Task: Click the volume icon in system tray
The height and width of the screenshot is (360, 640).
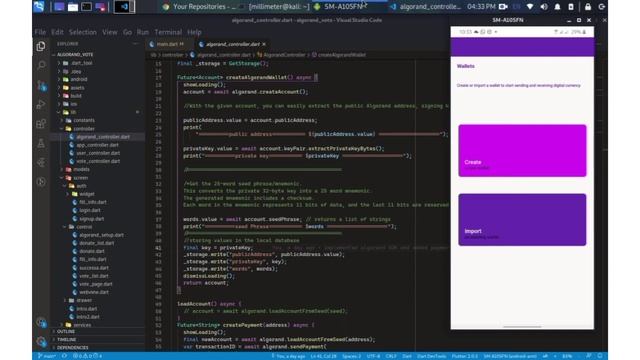Action: pyautogui.click(x=544, y=7)
